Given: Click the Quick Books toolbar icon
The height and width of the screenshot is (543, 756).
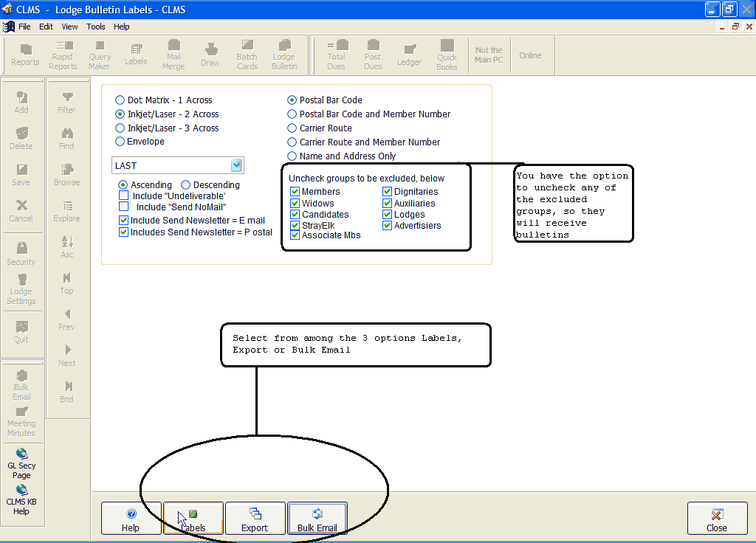Looking at the screenshot, I should [447, 55].
